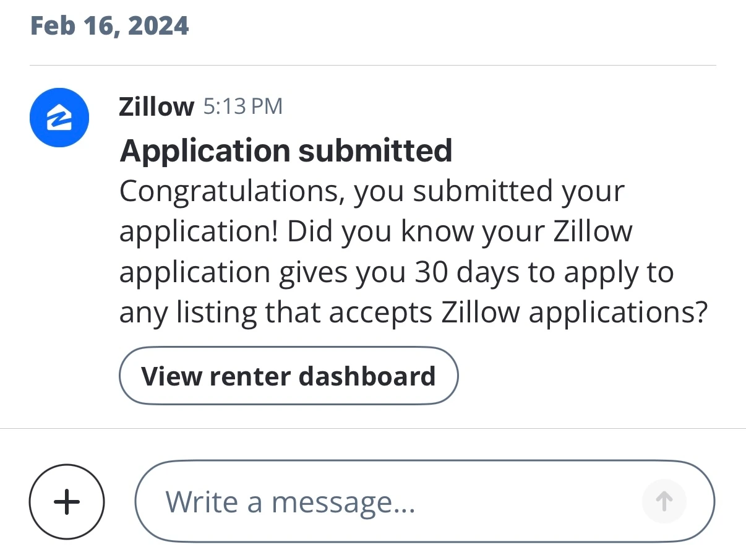Click the divider line above the message composer
This screenshot has height=560, width=746.
click(x=372, y=428)
